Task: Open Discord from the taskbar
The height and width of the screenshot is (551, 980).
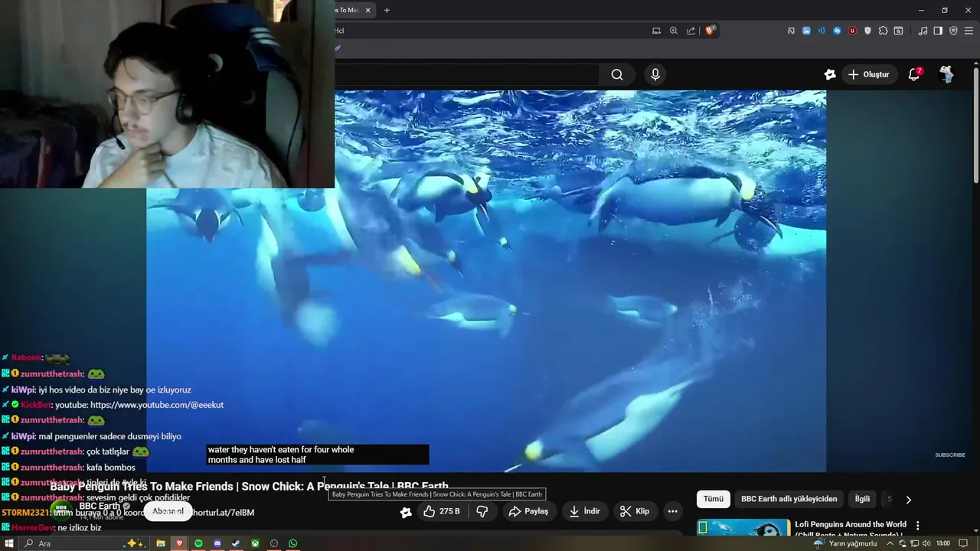Action: pos(217,543)
